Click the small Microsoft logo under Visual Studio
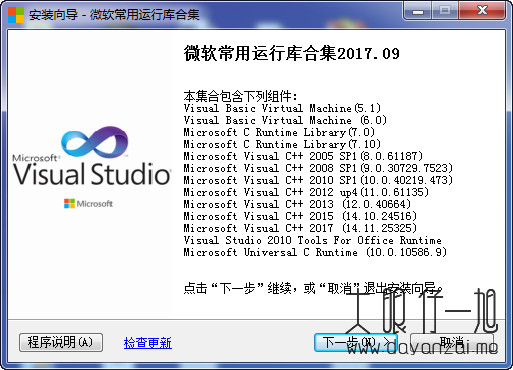The image size is (513, 370). [x=88, y=203]
